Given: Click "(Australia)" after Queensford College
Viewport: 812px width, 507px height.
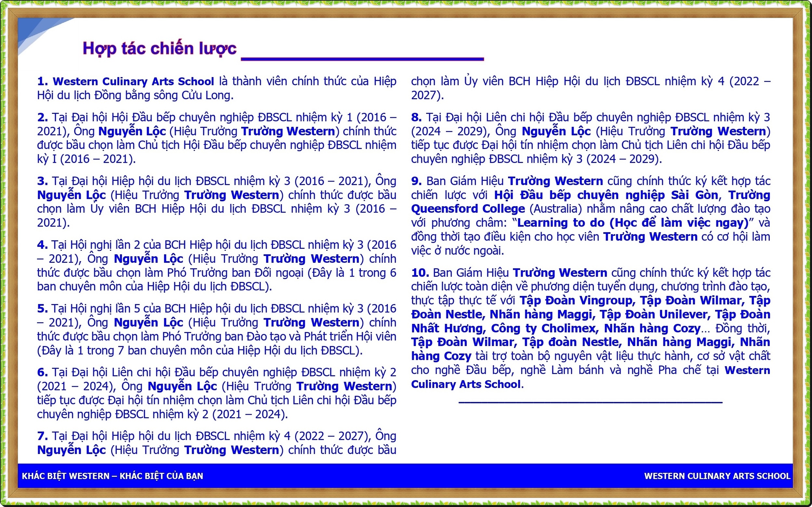Looking at the screenshot, I should 556,209.
